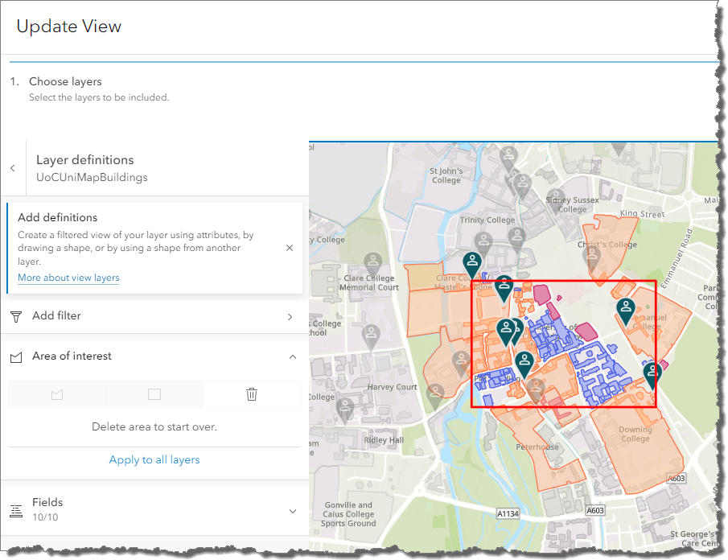Click the Apply to all layers link
Screen dimensions: 728x560
point(154,459)
